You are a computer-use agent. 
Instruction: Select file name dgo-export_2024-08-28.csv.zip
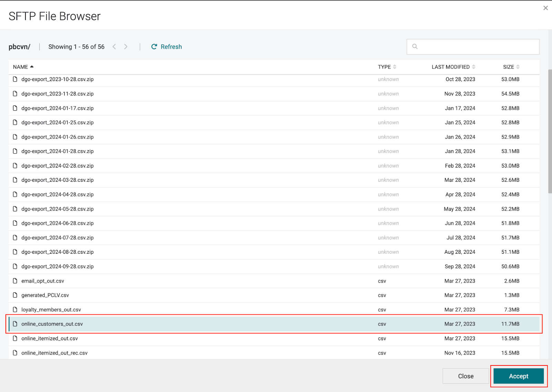[x=58, y=252]
